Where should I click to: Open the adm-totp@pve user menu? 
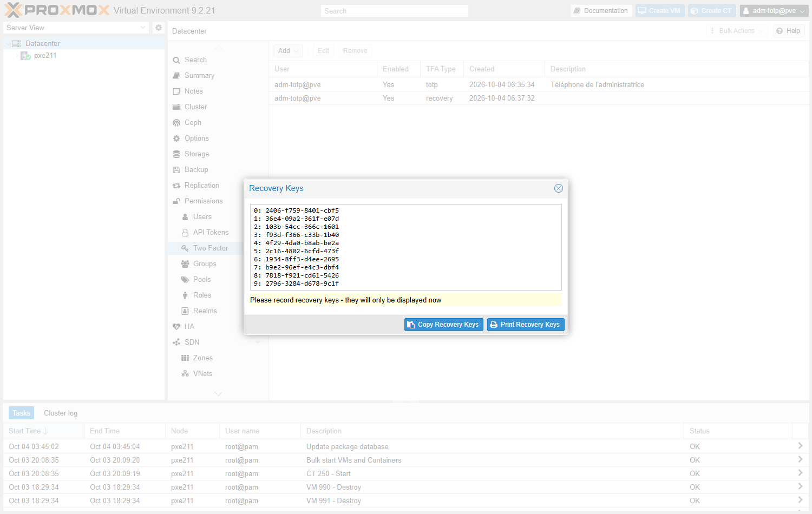pos(774,11)
